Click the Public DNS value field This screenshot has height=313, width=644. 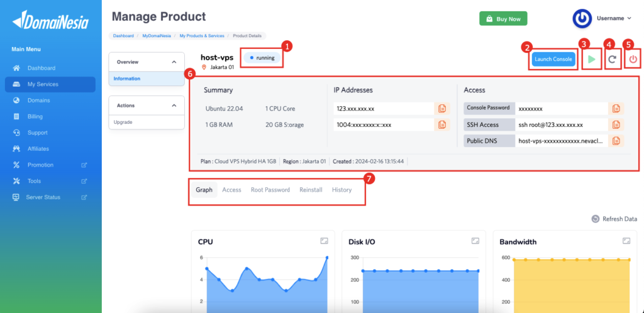[x=562, y=141]
